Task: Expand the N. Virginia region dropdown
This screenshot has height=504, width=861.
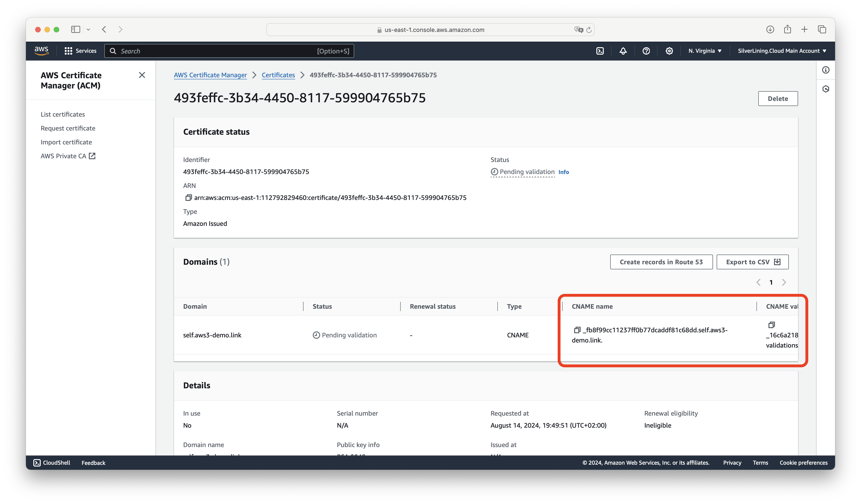Action: pyautogui.click(x=705, y=51)
